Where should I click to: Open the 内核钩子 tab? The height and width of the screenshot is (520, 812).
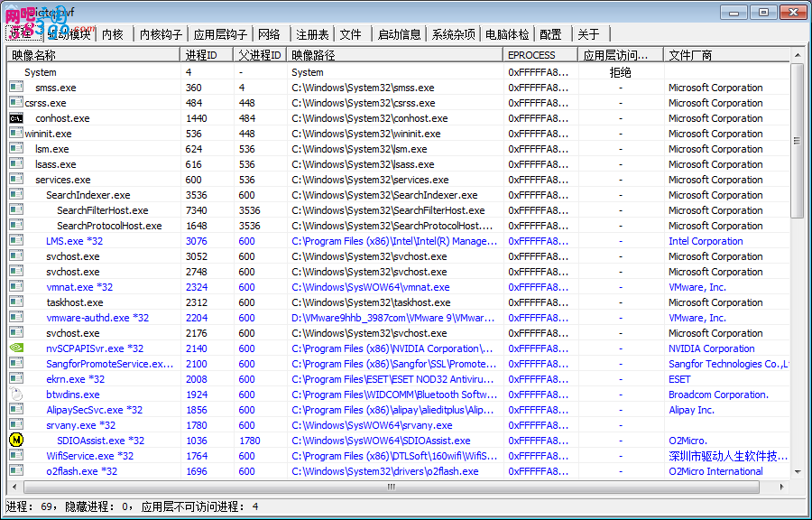point(161,34)
